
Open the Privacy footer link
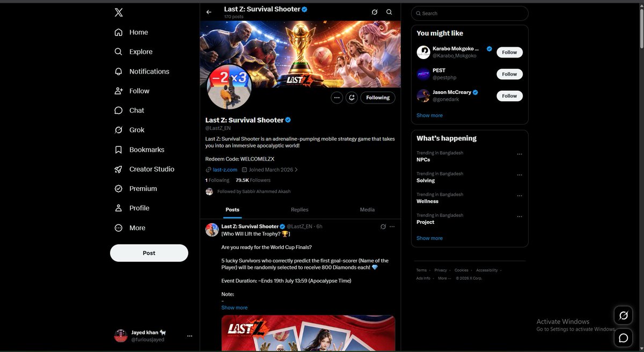441,270
